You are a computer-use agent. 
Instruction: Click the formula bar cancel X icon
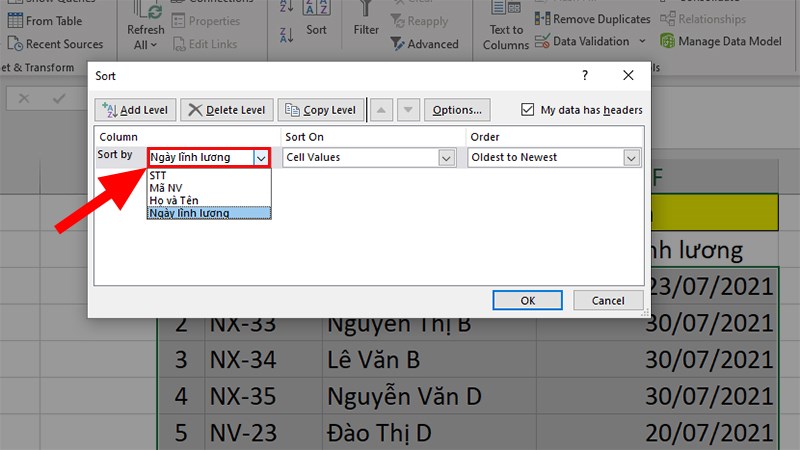(x=24, y=98)
